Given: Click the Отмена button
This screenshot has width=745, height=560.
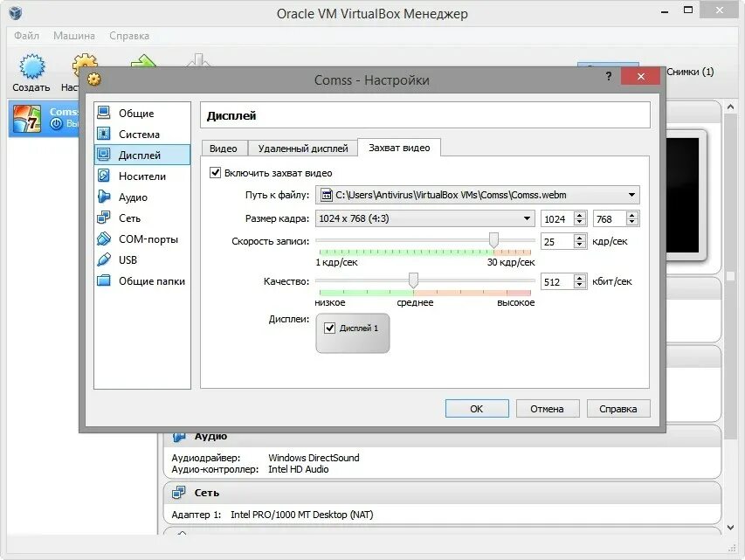Looking at the screenshot, I should coord(548,409).
